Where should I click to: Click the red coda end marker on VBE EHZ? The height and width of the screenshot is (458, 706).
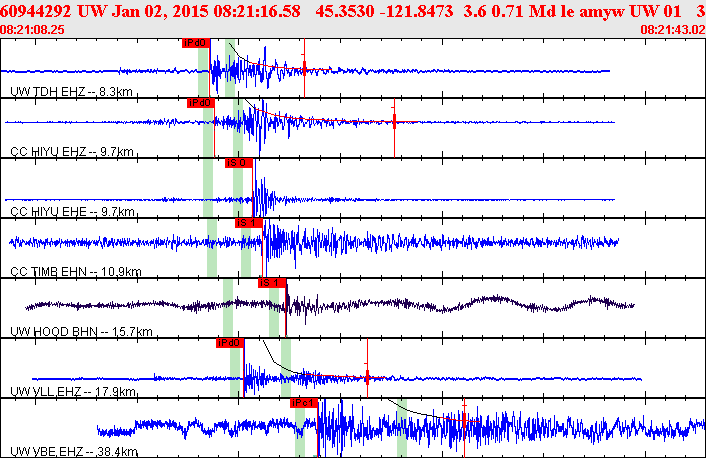pyautogui.click(x=464, y=421)
